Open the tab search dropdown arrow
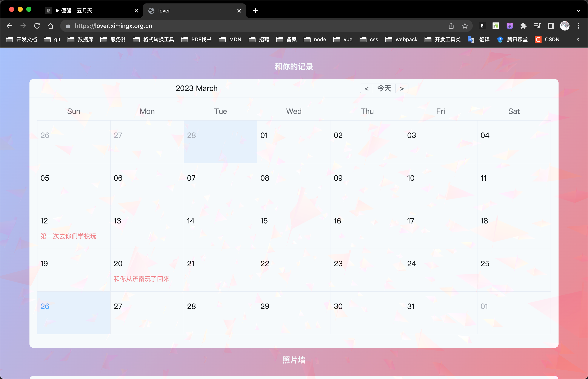The width and height of the screenshot is (588, 379). click(578, 11)
